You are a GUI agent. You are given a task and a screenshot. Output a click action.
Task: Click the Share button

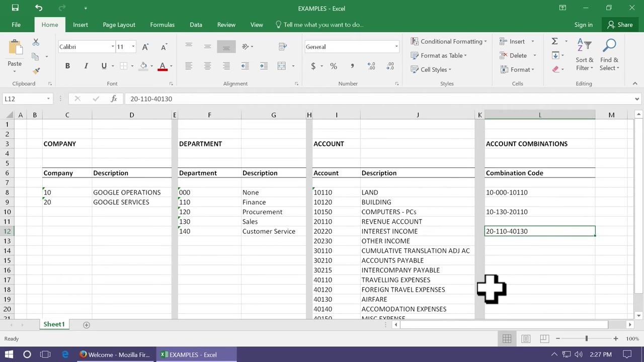pyautogui.click(x=620, y=25)
